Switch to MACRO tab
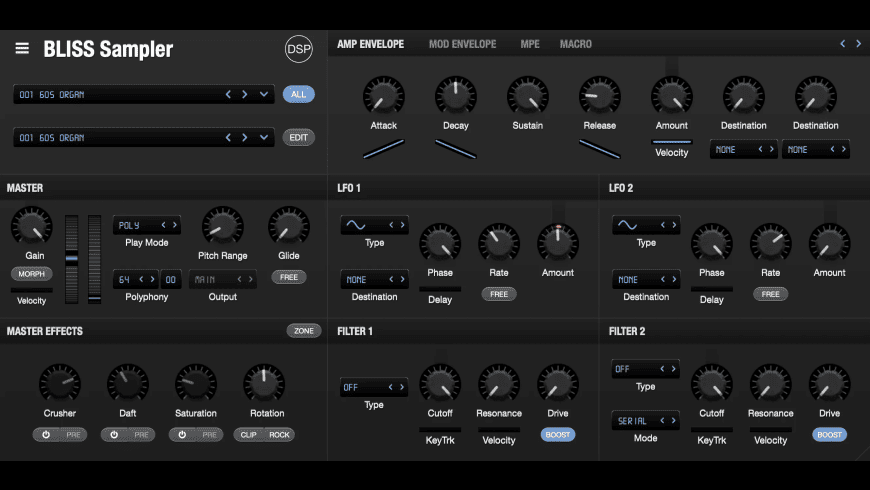Image resolution: width=870 pixels, height=490 pixels. [575, 44]
